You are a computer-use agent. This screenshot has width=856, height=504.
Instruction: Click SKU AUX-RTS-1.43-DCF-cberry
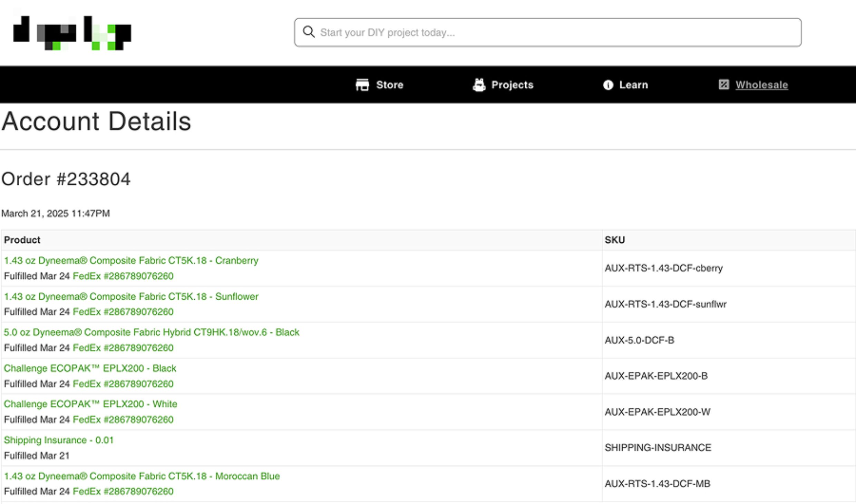[x=663, y=268]
